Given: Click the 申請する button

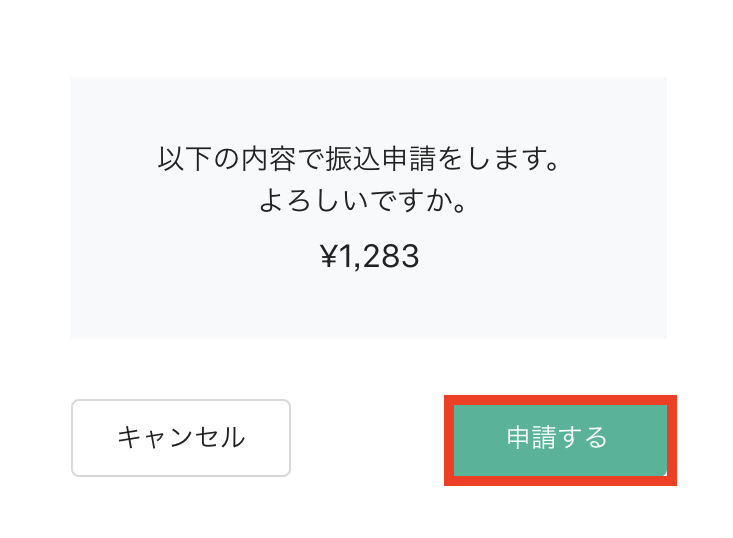Looking at the screenshot, I should 559,439.
